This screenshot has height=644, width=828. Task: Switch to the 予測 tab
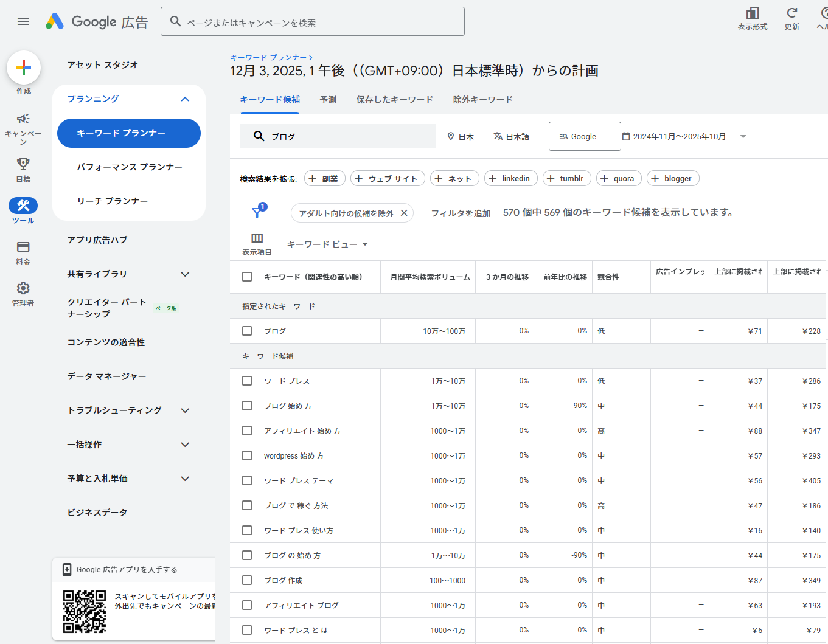(x=328, y=100)
